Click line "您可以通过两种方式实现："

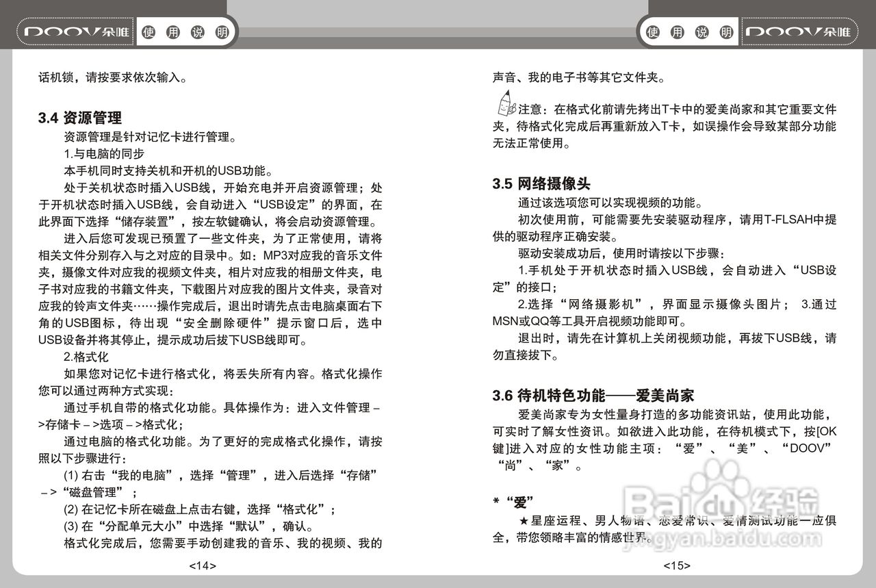pos(107,391)
